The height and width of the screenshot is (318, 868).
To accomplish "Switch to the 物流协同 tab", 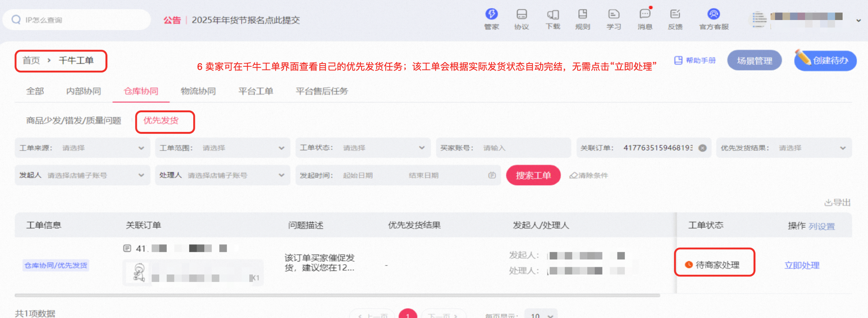I will point(198,91).
